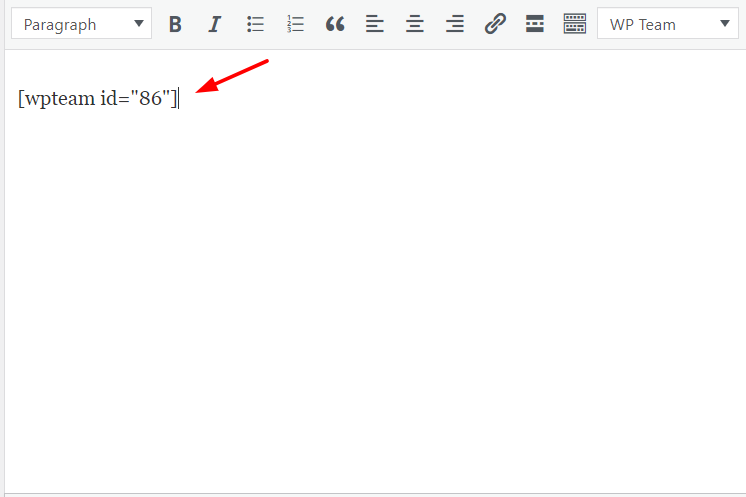Toggle bold formatting

pos(175,24)
